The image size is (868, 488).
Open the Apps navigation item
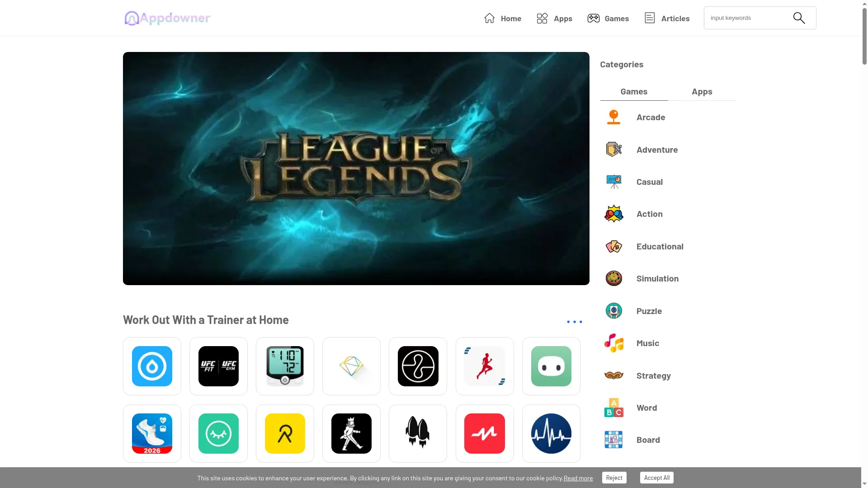(x=554, y=18)
